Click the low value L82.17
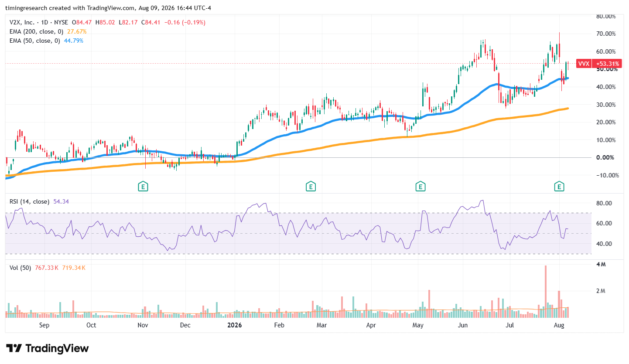This screenshot has width=629, height=364. coord(128,22)
